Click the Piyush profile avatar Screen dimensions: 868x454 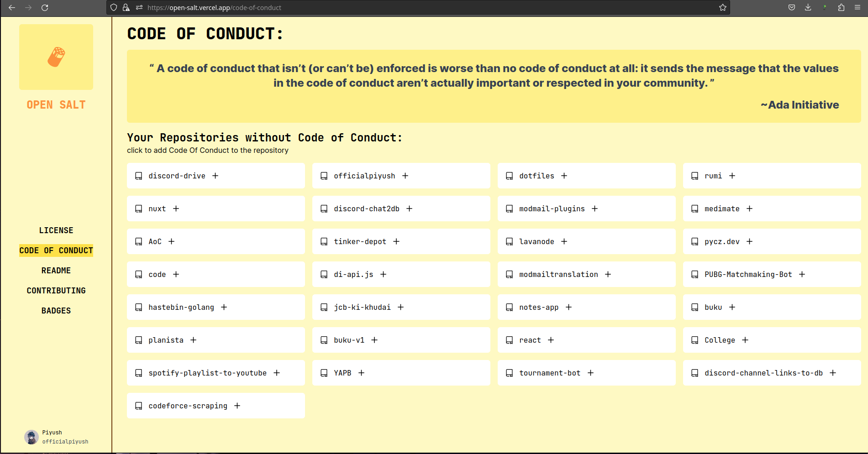(32, 437)
